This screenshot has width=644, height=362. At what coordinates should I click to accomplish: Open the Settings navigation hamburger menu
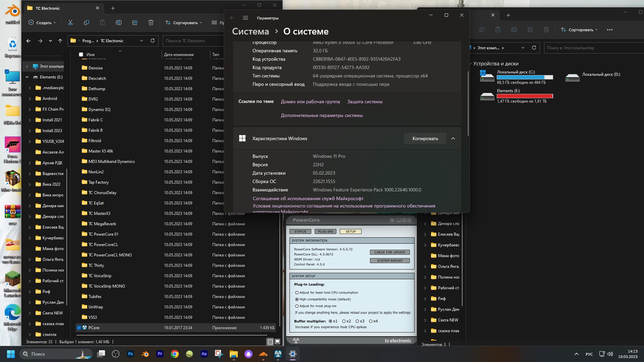pos(245,18)
